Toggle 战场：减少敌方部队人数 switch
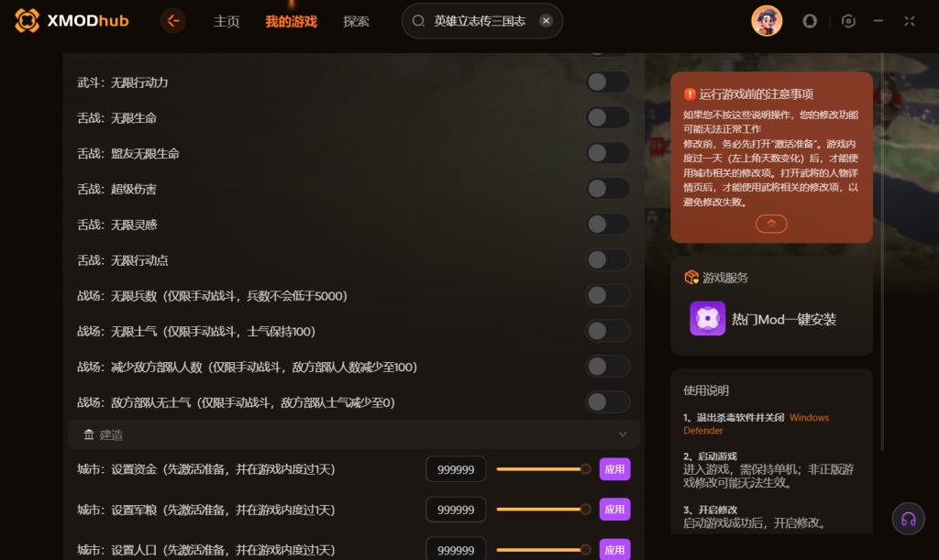Viewport: 939px width, 560px height. (x=607, y=367)
